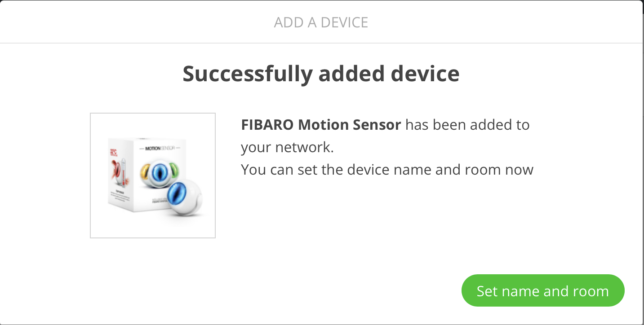Image resolution: width=644 pixels, height=325 pixels.
Task: Click the word 'Successfully' in the heading
Action: (x=247, y=74)
